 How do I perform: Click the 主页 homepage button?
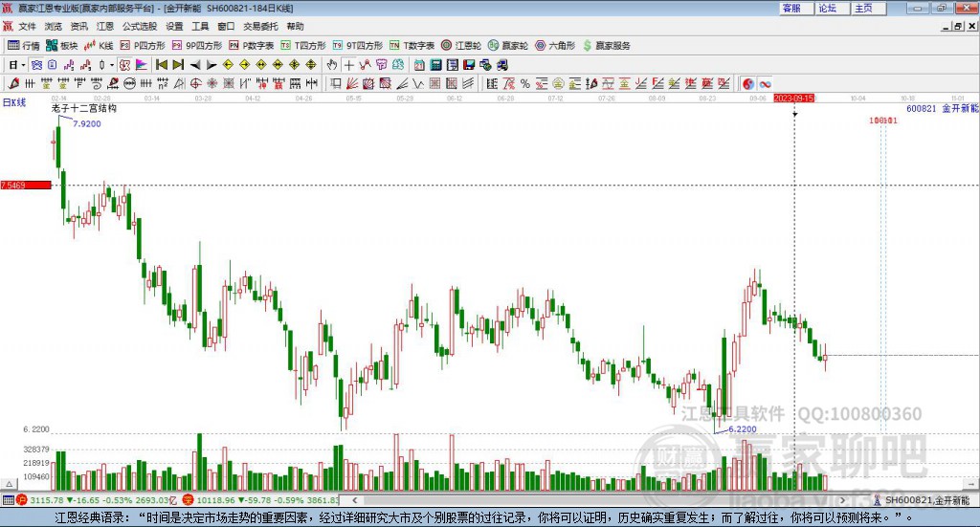tap(869, 8)
